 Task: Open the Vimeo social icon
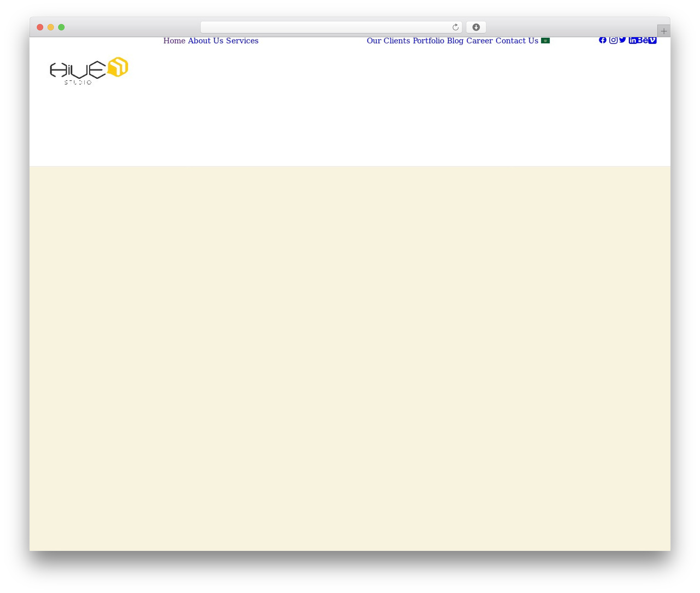click(x=652, y=40)
